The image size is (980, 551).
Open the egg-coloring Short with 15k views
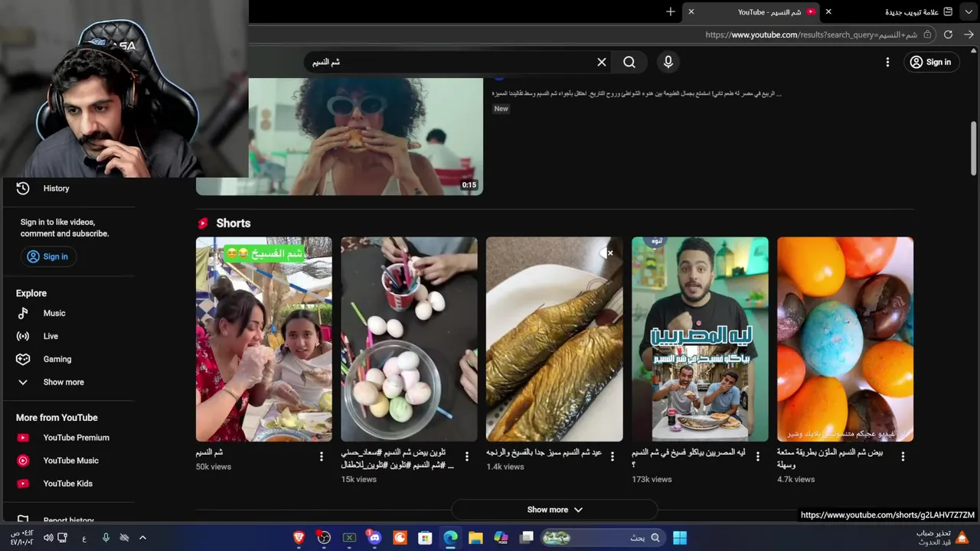tap(409, 339)
